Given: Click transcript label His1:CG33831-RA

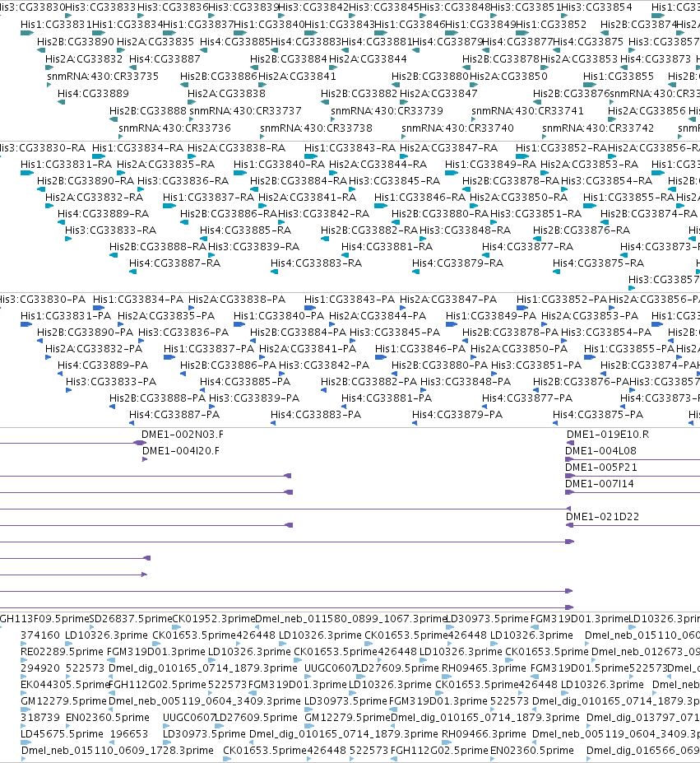Looking at the screenshot, I should (x=66, y=164).
